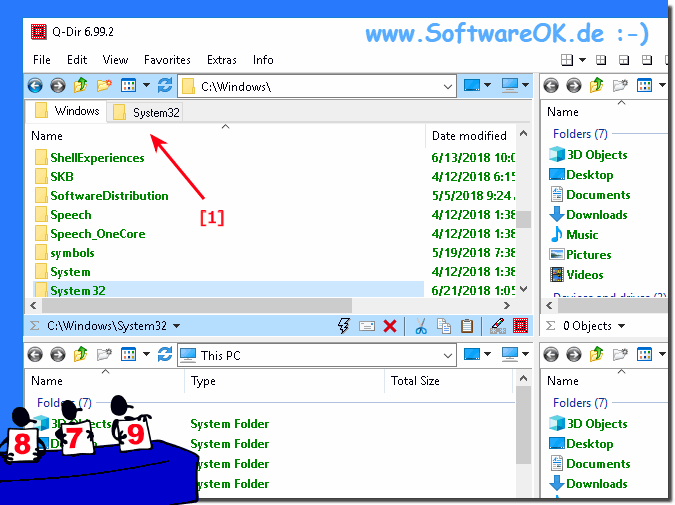Click the lightning bolt run icon
The image size is (675, 505).
point(344,326)
